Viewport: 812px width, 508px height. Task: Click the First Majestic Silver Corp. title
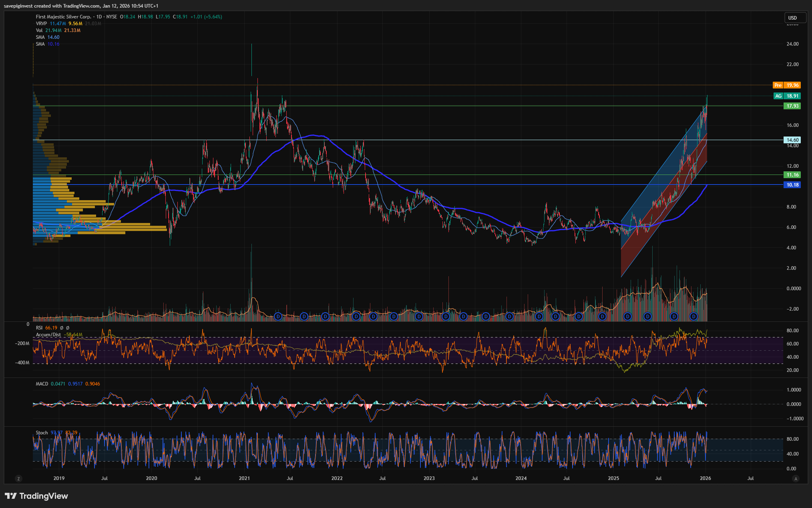[63, 17]
